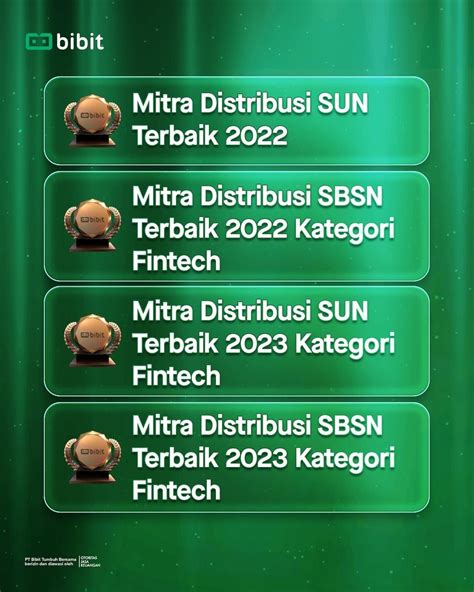Click "Terbaik 2023 Kategori" line in third card
The height and width of the screenshot is (592, 474).
tap(264, 344)
